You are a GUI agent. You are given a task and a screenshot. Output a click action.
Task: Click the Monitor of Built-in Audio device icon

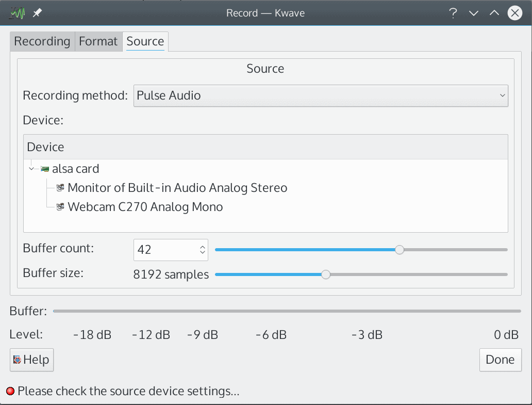tap(60, 188)
